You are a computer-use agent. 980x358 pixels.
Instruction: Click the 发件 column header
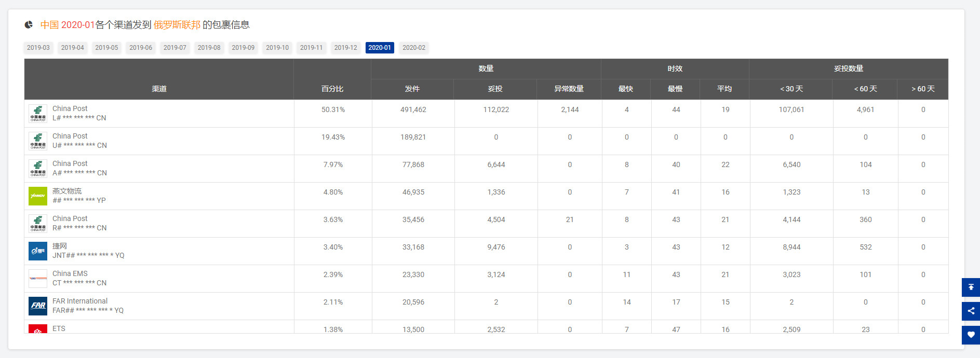point(412,89)
